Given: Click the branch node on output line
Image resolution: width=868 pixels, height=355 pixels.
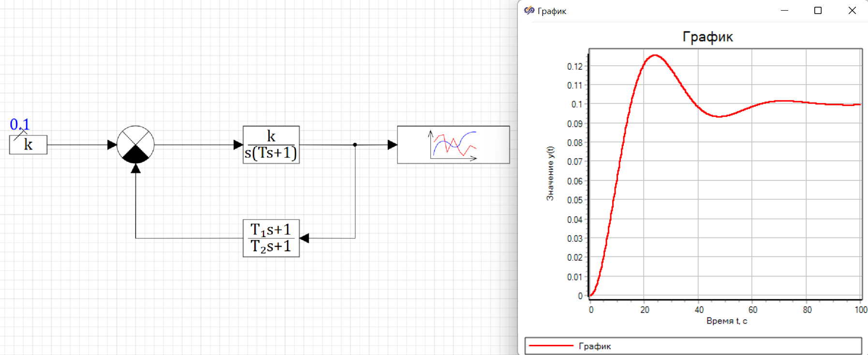Looking at the screenshot, I should tap(355, 145).
